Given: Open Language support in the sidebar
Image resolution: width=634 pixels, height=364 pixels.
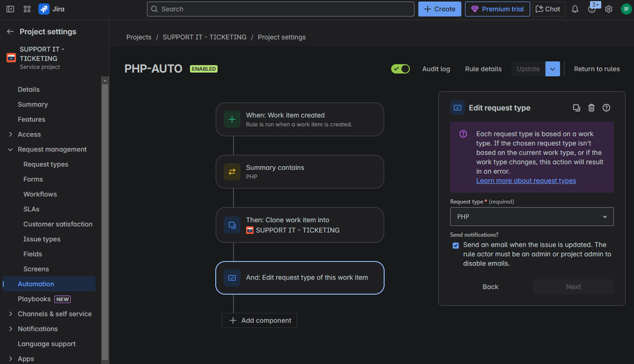Looking at the screenshot, I should [x=46, y=344].
